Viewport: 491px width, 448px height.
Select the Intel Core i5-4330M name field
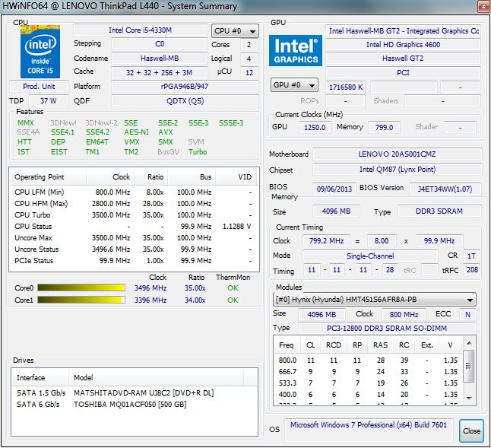coord(141,30)
